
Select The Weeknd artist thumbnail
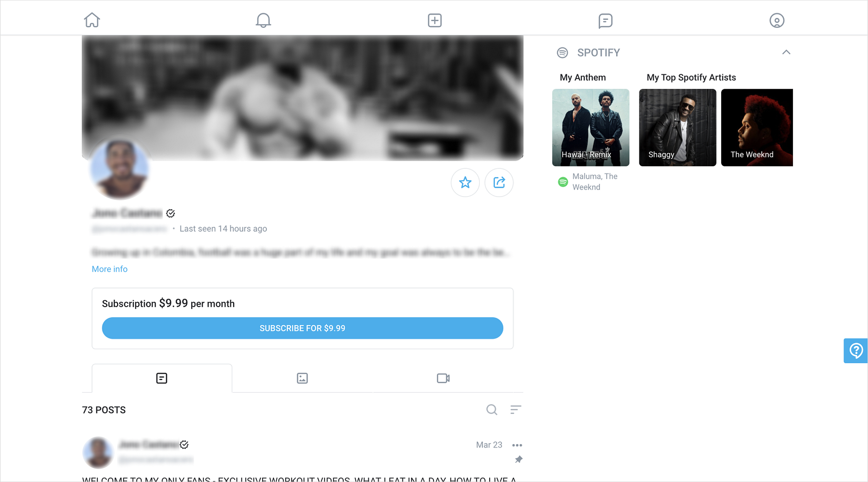(x=757, y=128)
